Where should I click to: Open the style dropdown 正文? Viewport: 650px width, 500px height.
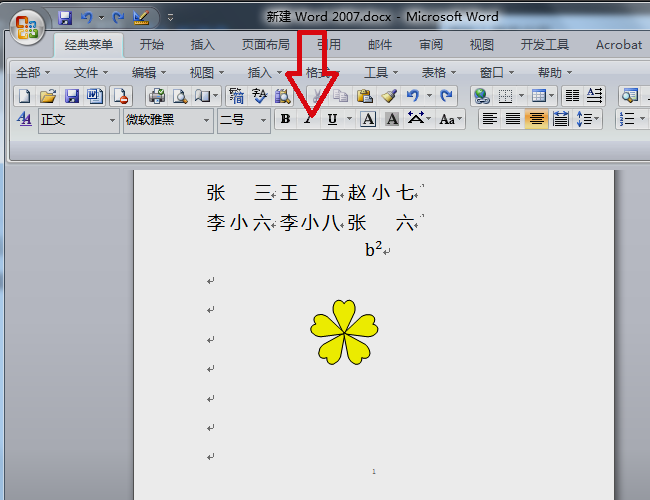pyautogui.click(x=112, y=119)
